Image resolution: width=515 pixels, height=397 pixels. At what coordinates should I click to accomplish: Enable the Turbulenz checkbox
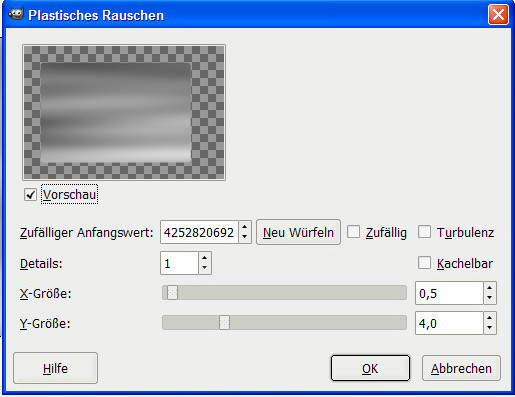(x=424, y=232)
